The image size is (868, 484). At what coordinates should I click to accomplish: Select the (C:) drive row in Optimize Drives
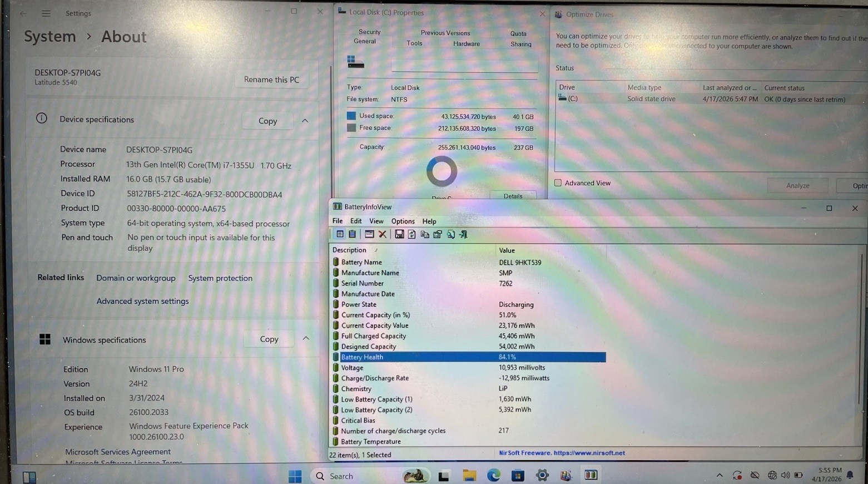pos(711,99)
